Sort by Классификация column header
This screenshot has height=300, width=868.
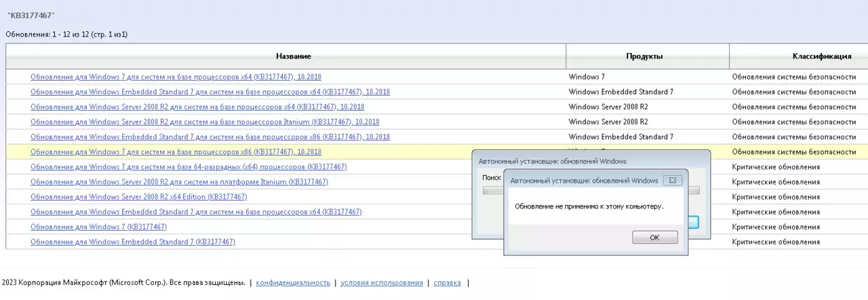coord(822,56)
